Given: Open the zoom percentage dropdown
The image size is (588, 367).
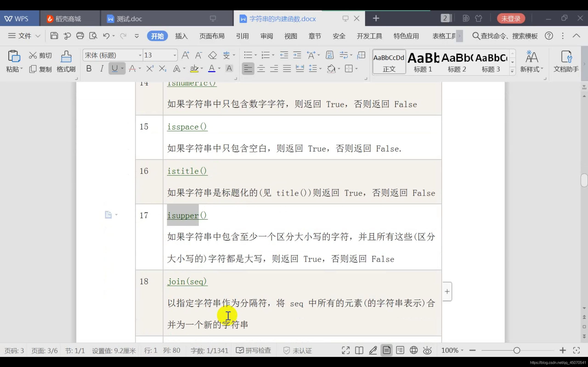Looking at the screenshot, I should (x=462, y=350).
